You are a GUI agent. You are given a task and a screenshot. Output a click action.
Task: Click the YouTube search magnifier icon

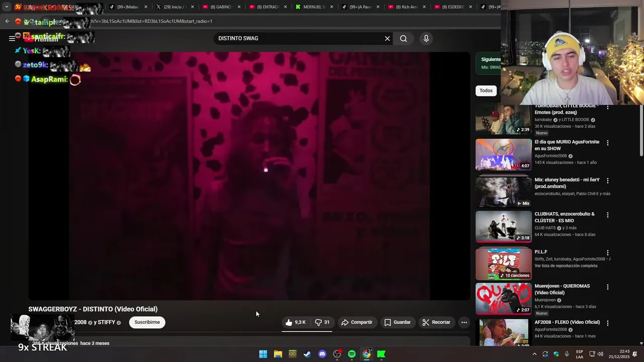pyautogui.click(x=404, y=39)
